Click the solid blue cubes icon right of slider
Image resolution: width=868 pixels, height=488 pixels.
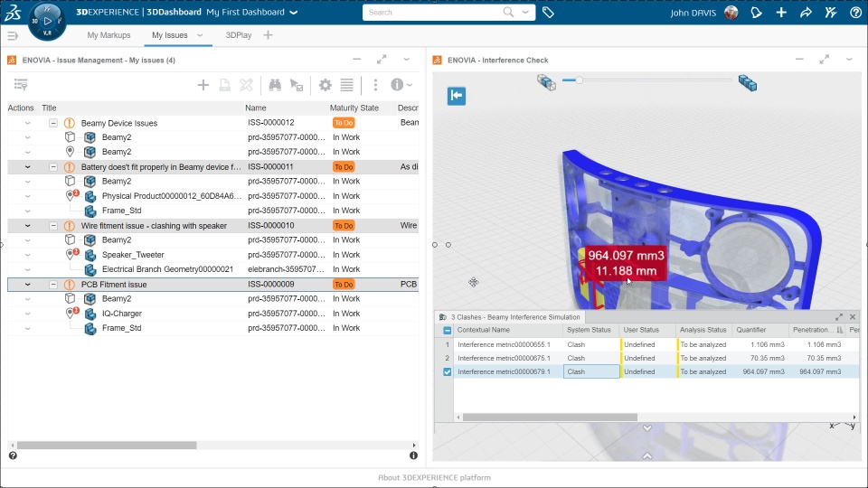pyautogui.click(x=748, y=82)
